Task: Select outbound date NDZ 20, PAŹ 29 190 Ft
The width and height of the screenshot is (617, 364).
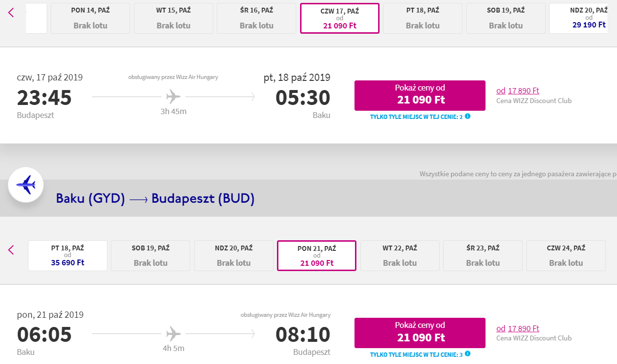Action: click(x=583, y=18)
